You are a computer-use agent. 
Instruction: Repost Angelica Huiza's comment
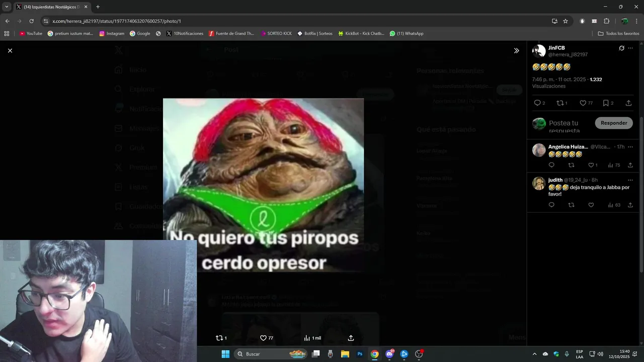[571, 165]
